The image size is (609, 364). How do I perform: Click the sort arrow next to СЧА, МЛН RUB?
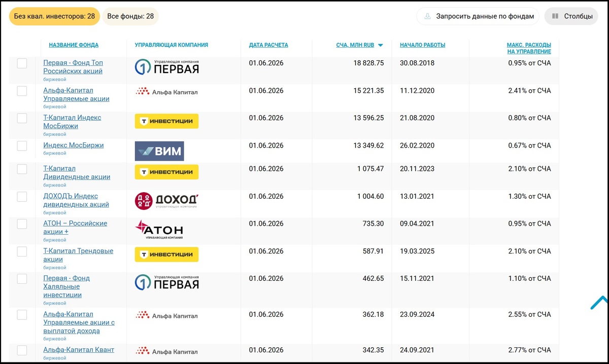click(380, 45)
